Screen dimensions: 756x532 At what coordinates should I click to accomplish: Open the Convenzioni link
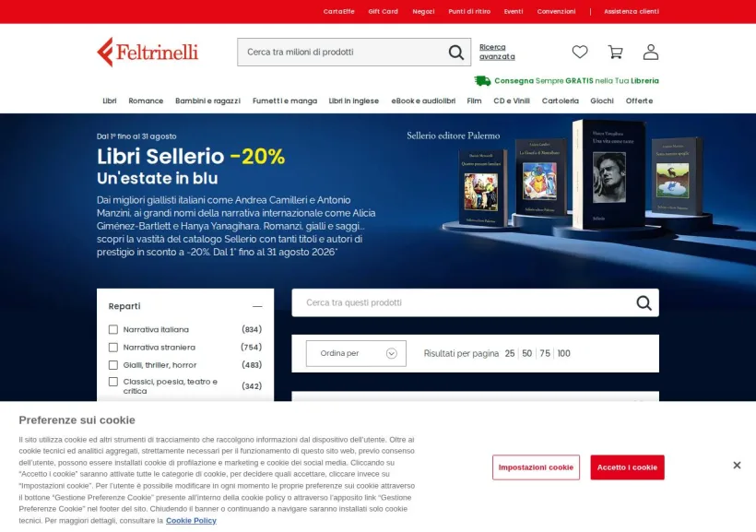556,12
